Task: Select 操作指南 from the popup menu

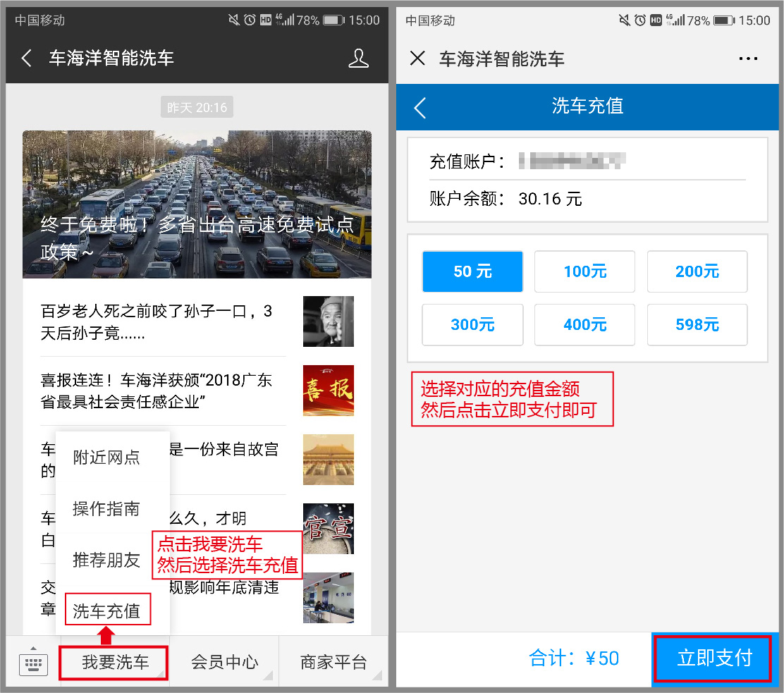Action: click(107, 509)
